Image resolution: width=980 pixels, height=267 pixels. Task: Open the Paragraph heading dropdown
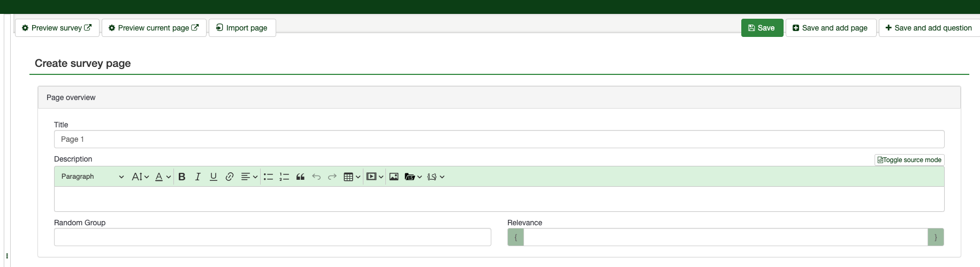92,177
